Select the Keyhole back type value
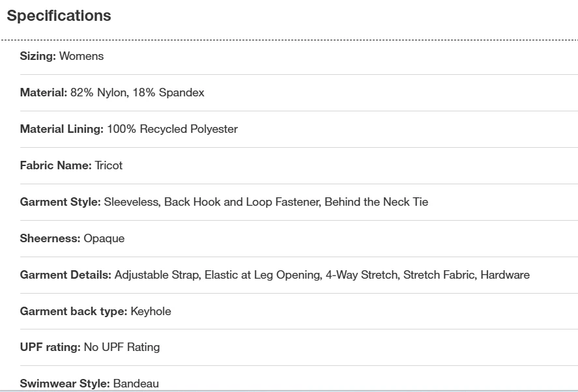 click(x=151, y=311)
